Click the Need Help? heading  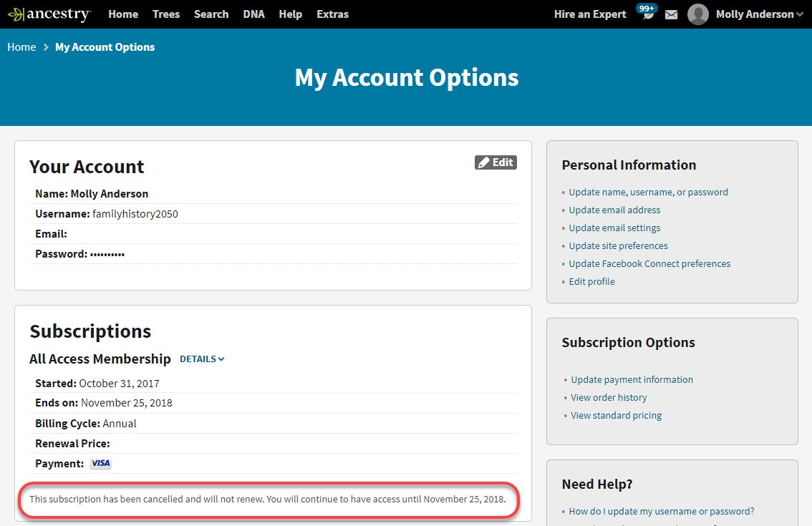[x=597, y=484]
